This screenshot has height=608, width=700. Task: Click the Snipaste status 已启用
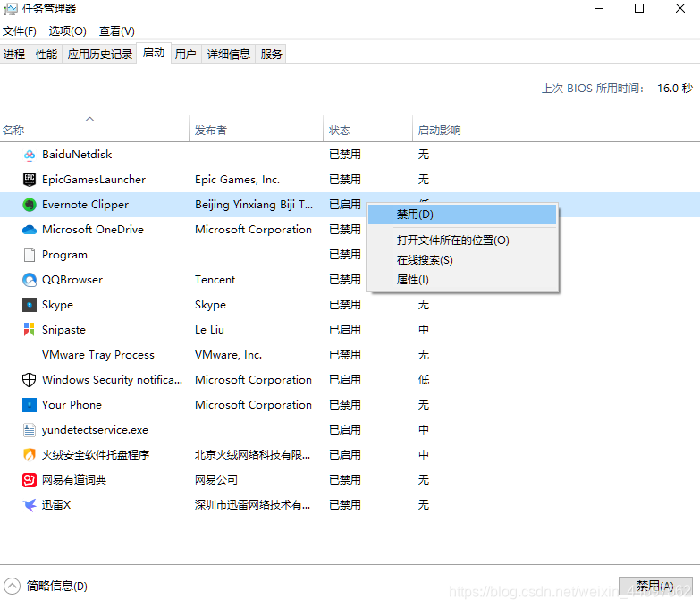tap(345, 330)
